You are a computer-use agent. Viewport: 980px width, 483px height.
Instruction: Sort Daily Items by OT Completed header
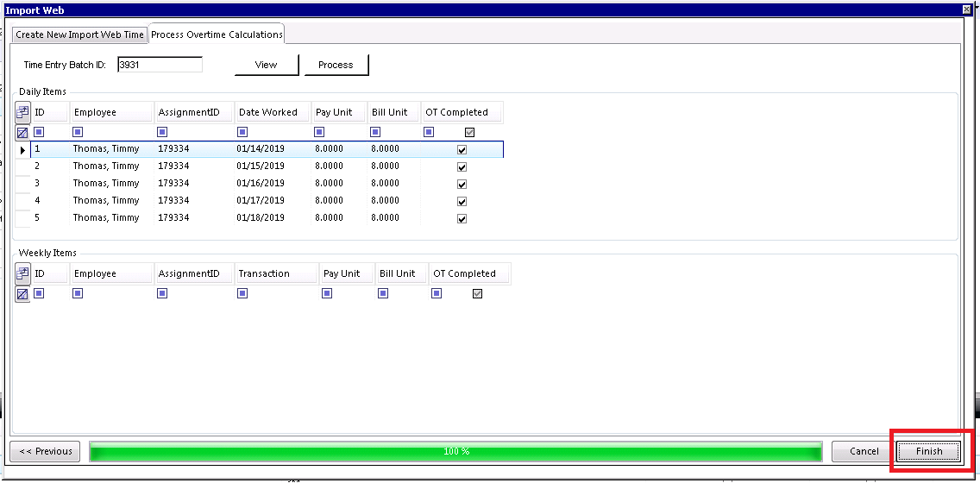(x=462, y=112)
